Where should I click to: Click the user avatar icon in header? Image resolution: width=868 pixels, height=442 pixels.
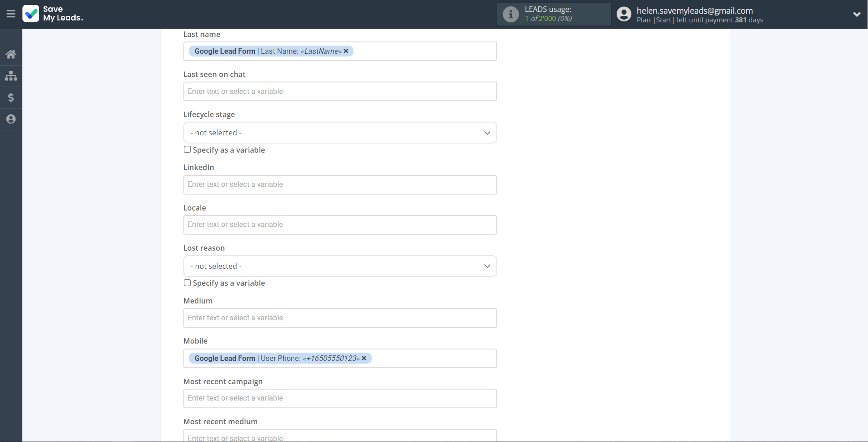[x=624, y=14]
